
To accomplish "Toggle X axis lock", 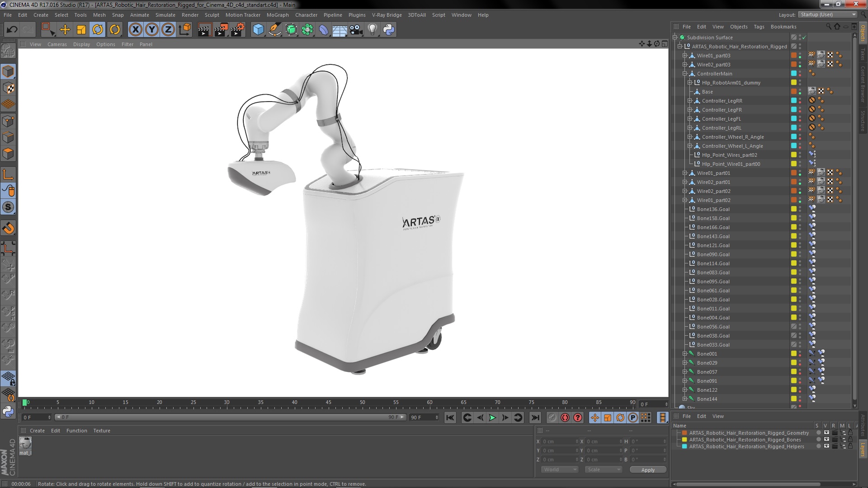I will click(135, 30).
